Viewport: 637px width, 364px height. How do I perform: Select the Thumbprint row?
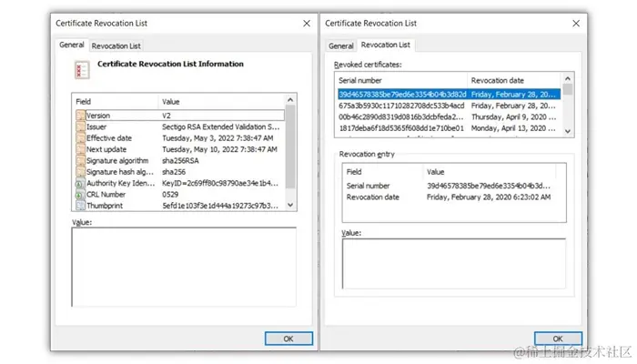(179, 206)
